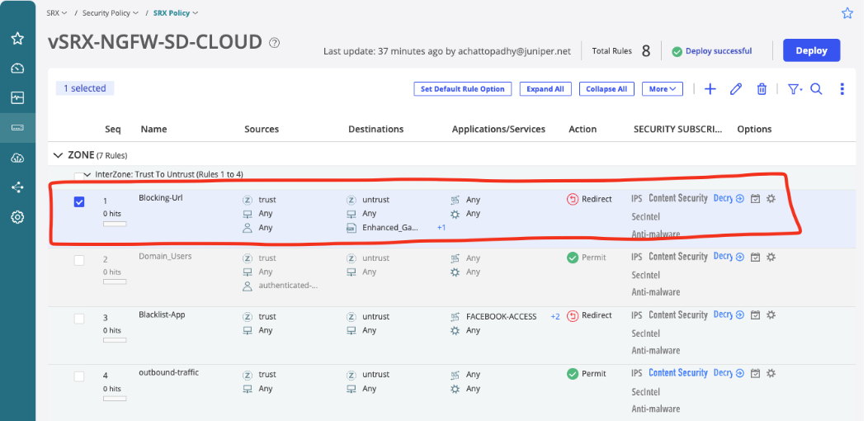
Task: Uncheck the Blocking-Url rule checkbox
Action: point(79,202)
